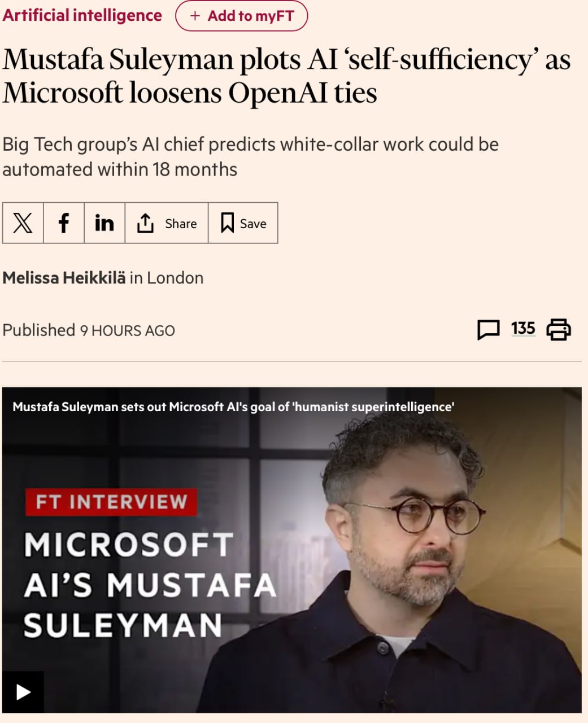Viewport: 588px width, 723px height.
Task: Click the MICROSOFT AI'S MUSTAFA SULEYMAN overlay title
Action: [150, 585]
